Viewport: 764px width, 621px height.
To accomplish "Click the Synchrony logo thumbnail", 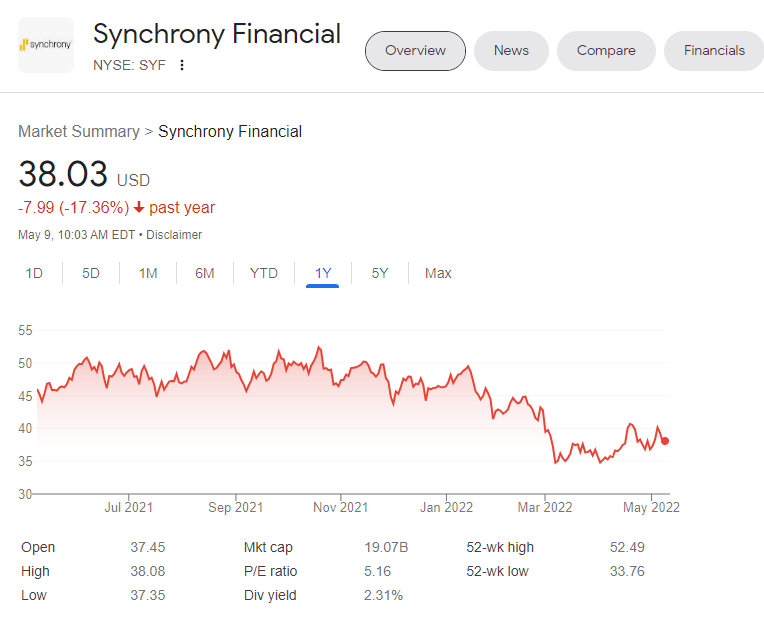I will coord(46,45).
